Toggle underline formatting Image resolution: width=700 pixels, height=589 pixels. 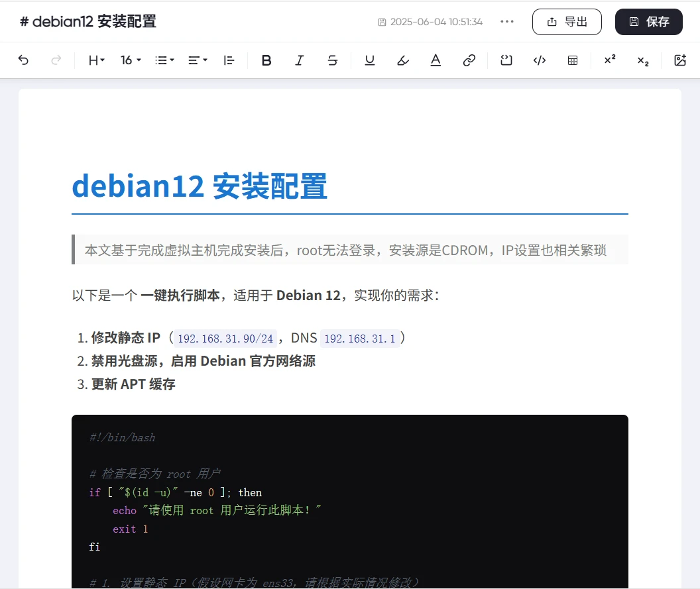370,60
